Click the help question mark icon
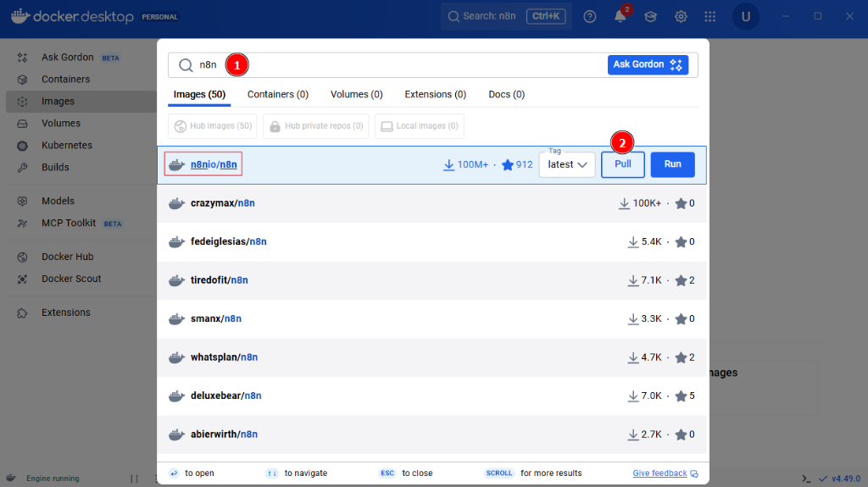 tap(590, 17)
